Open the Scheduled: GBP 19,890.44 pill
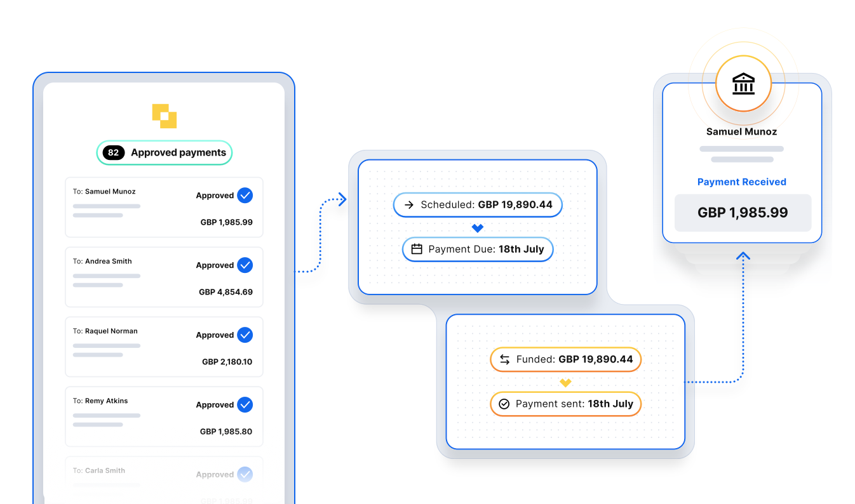The image size is (855, 504). pyautogui.click(x=478, y=205)
